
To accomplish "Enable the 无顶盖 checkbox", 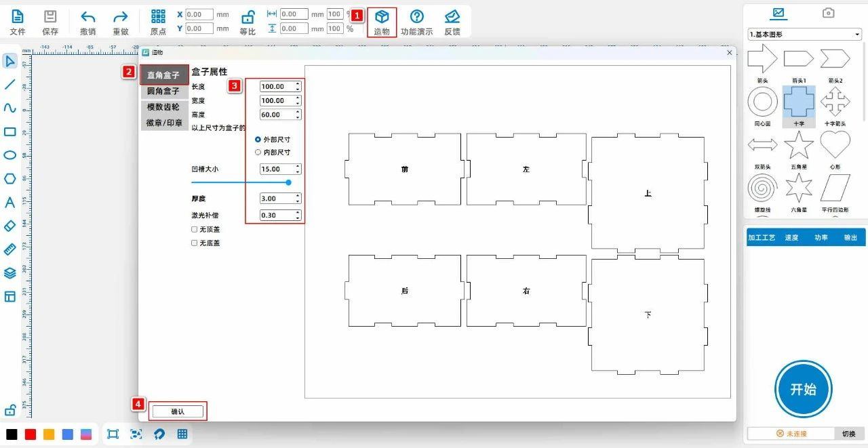I will 195,230.
